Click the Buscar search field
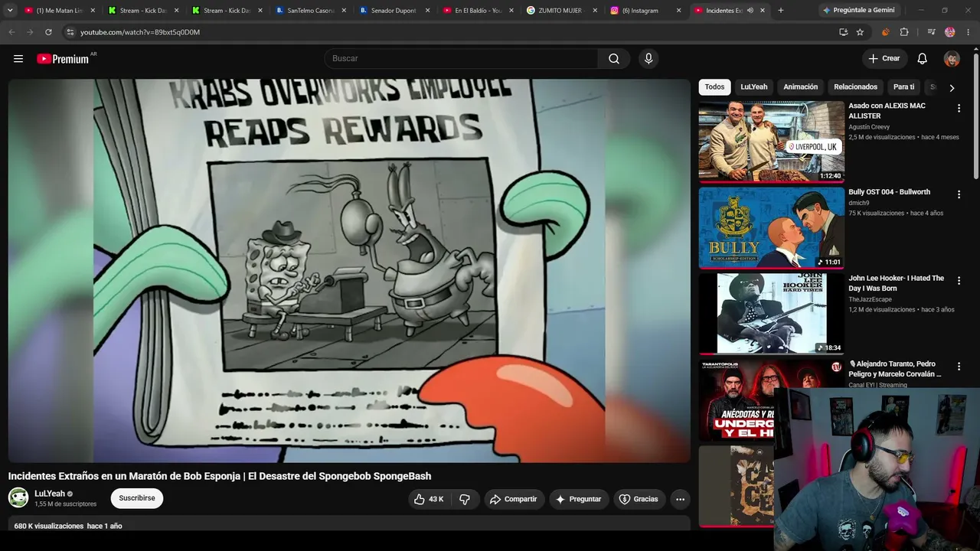The width and height of the screenshot is (980, 551). pos(461,59)
